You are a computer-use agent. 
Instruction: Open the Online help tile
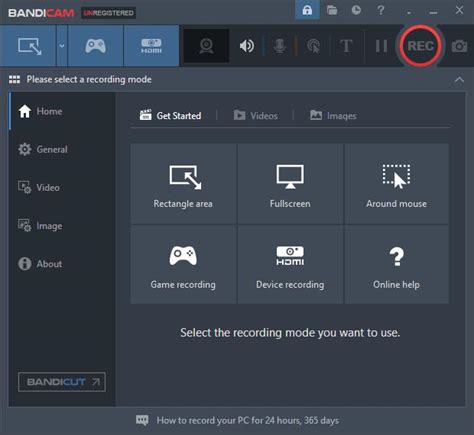click(x=396, y=264)
